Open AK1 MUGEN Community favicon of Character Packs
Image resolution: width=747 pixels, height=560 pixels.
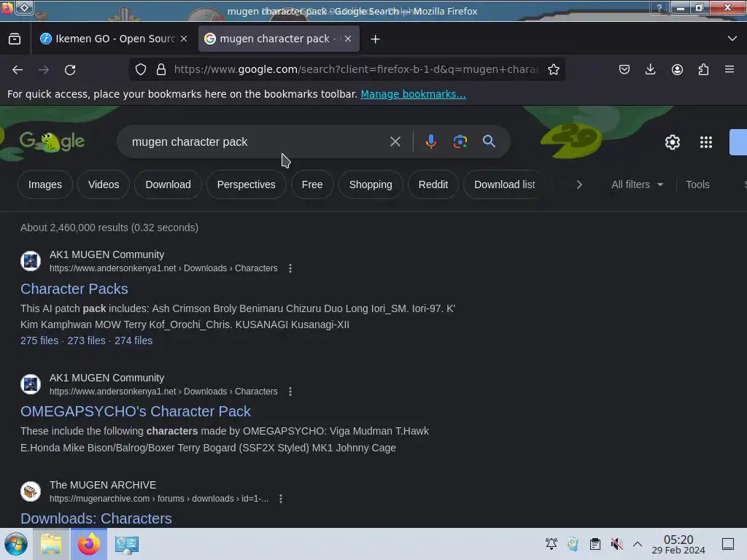point(31,261)
